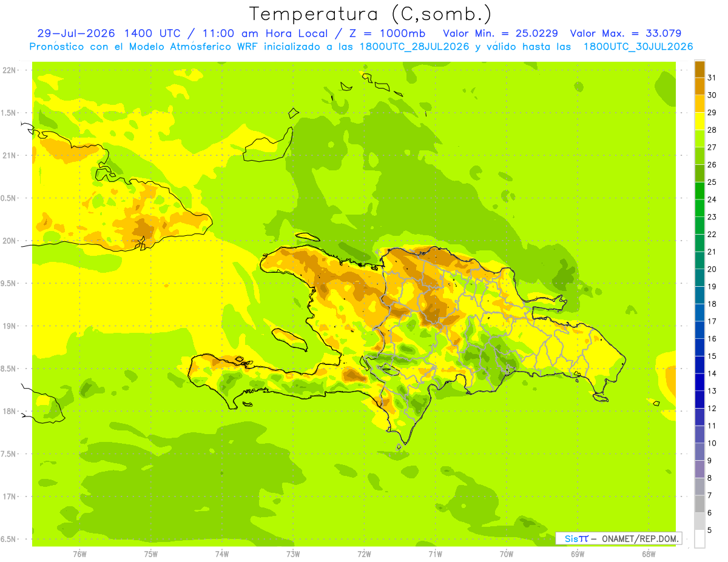Screen dimensions: 728x562
Task: Select the "29-Jul-2026 1400 UTC" date text
Action: pos(112,33)
